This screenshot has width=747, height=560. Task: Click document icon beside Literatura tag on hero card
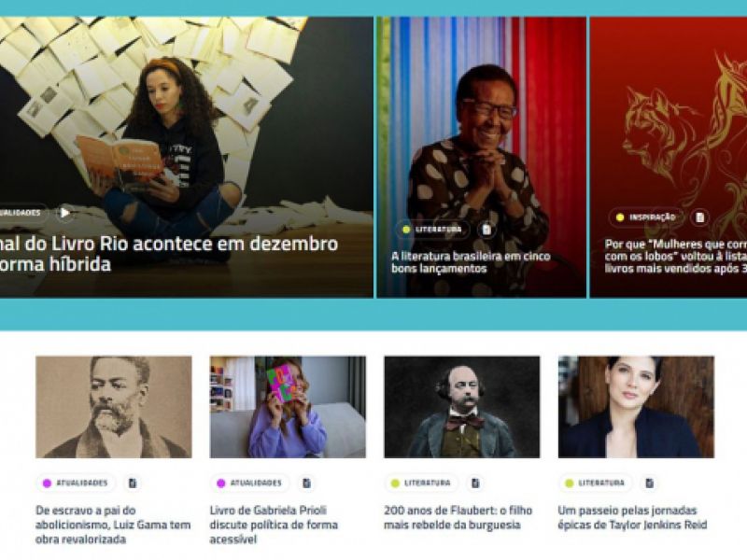486,230
